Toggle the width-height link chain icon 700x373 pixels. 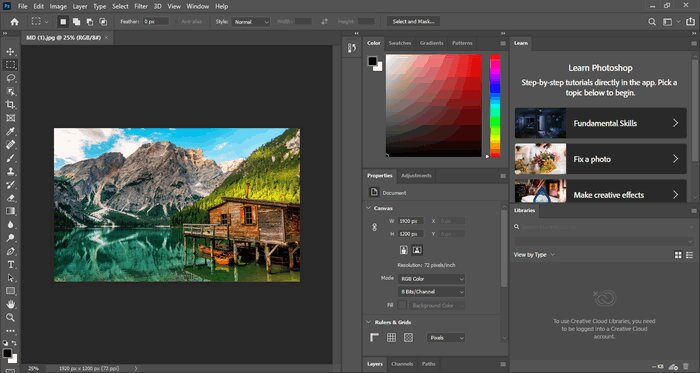point(375,227)
